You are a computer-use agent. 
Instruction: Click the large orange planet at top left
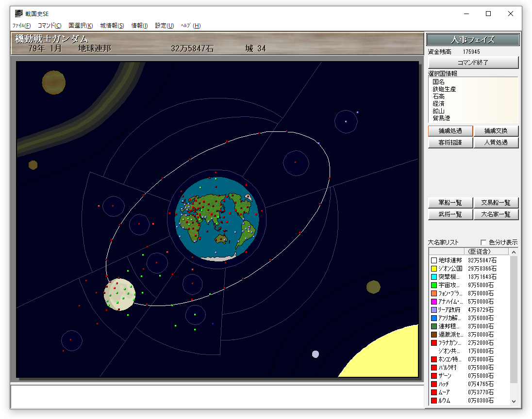[x=53, y=82]
